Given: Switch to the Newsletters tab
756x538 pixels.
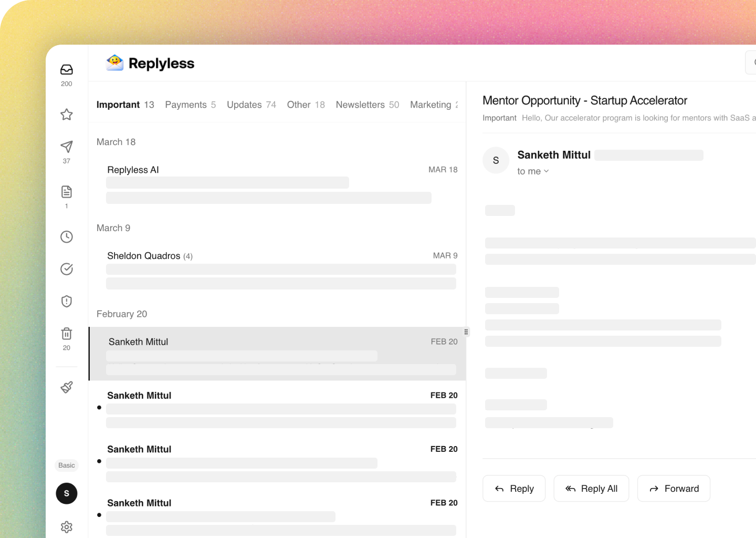Looking at the screenshot, I should [x=367, y=105].
